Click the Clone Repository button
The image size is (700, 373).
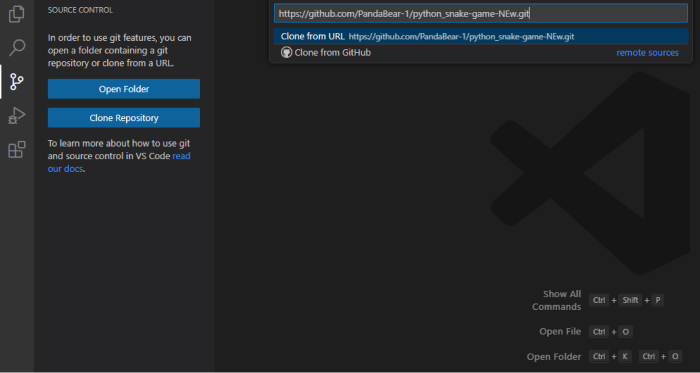pos(124,118)
